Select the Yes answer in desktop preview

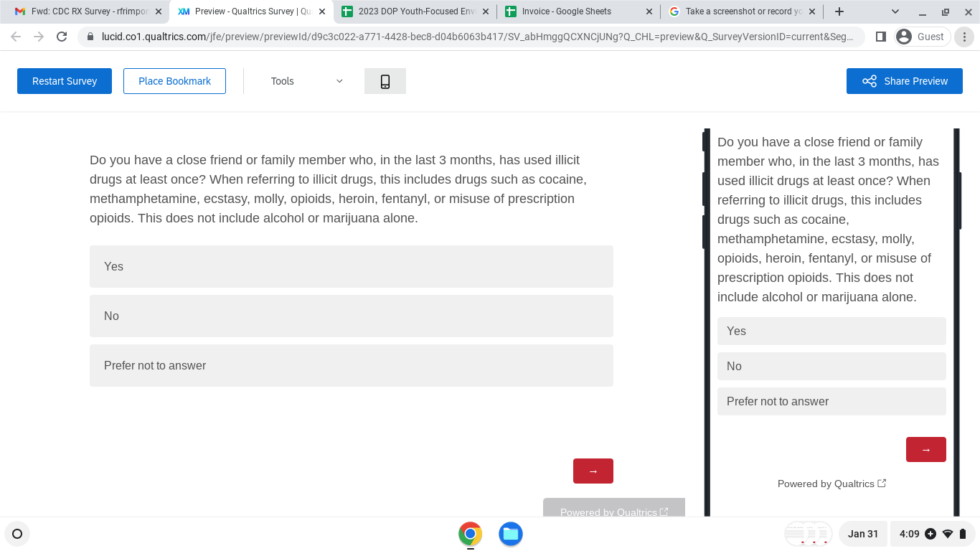pyautogui.click(x=352, y=266)
